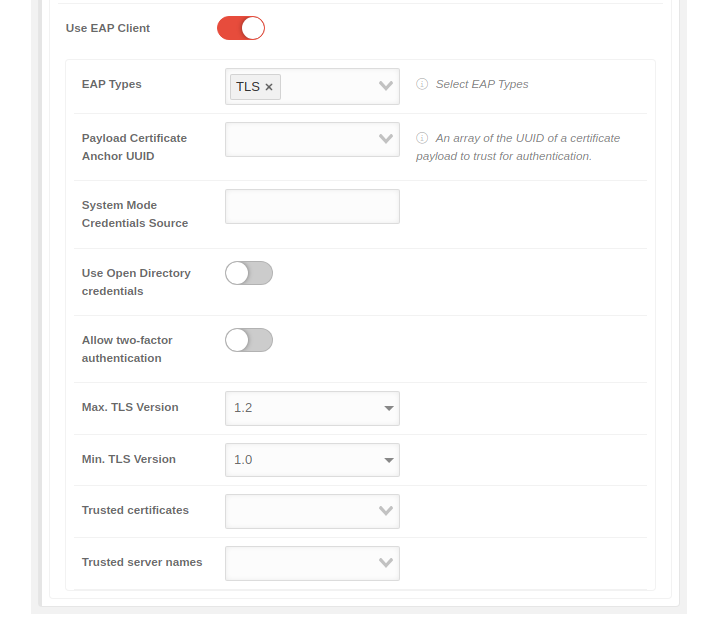Select the TLS chip text in EAP Types
Viewport: 718px width, 617px height.
(x=247, y=87)
